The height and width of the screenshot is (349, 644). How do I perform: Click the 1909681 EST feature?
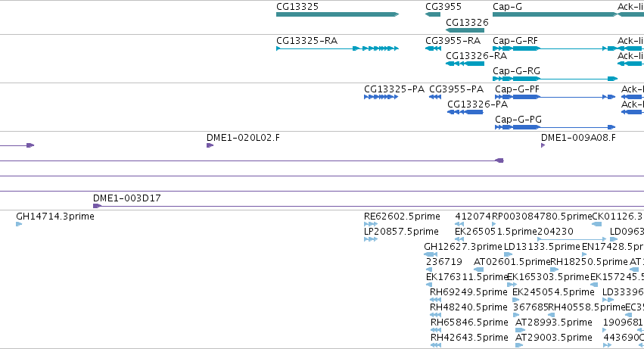[605, 330]
